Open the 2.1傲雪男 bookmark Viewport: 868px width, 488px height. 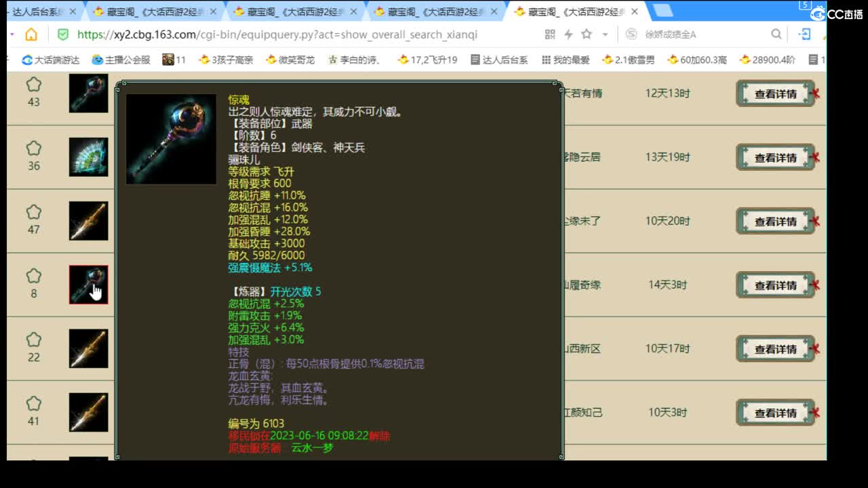[x=628, y=60]
